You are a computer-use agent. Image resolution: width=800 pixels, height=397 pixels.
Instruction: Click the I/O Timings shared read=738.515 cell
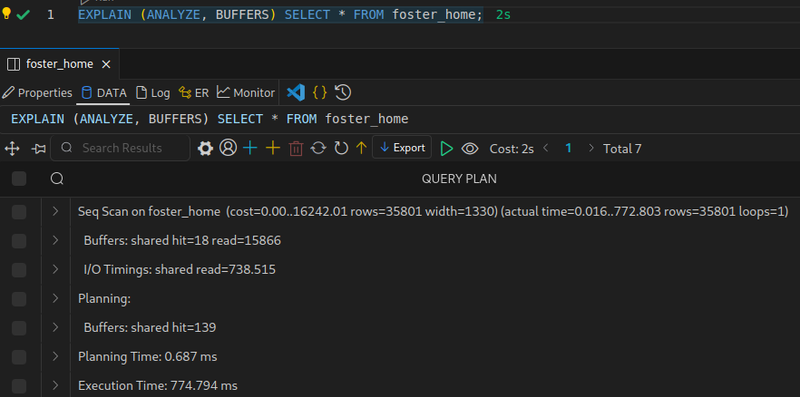tap(180, 269)
